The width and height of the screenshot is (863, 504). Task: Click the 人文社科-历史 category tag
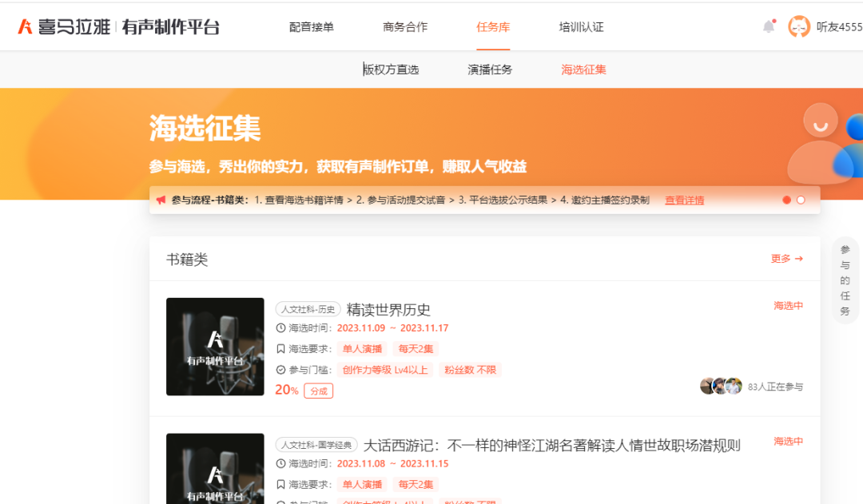point(308,309)
